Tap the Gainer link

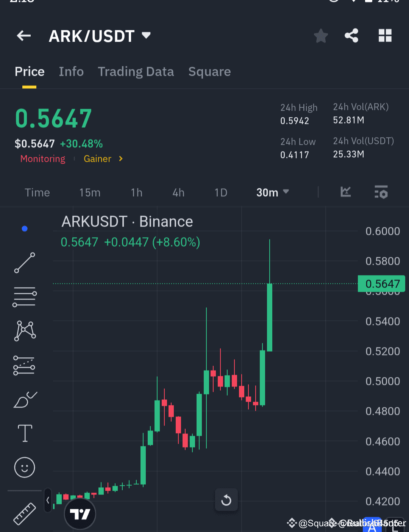[98, 159]
